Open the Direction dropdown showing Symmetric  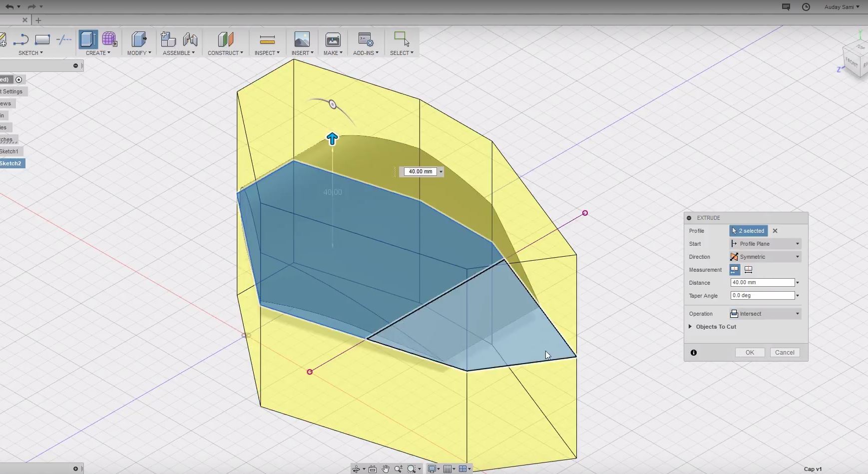tap(765, 257)
